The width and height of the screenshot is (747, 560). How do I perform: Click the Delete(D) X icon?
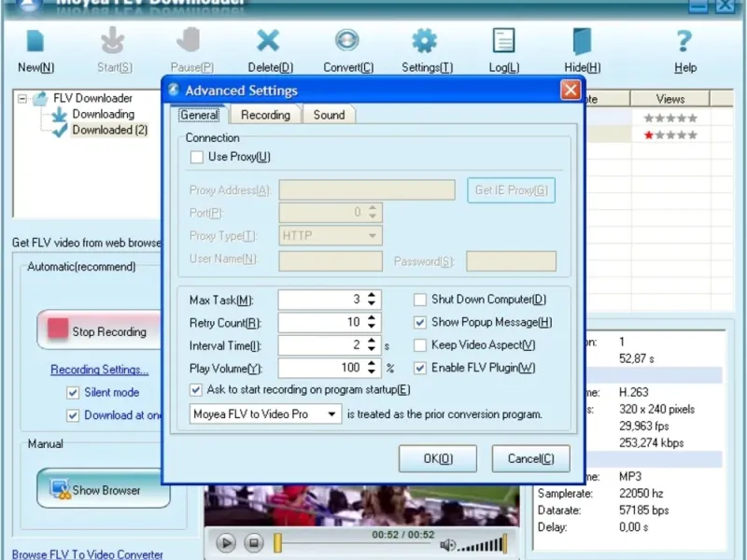coord(268,40)
